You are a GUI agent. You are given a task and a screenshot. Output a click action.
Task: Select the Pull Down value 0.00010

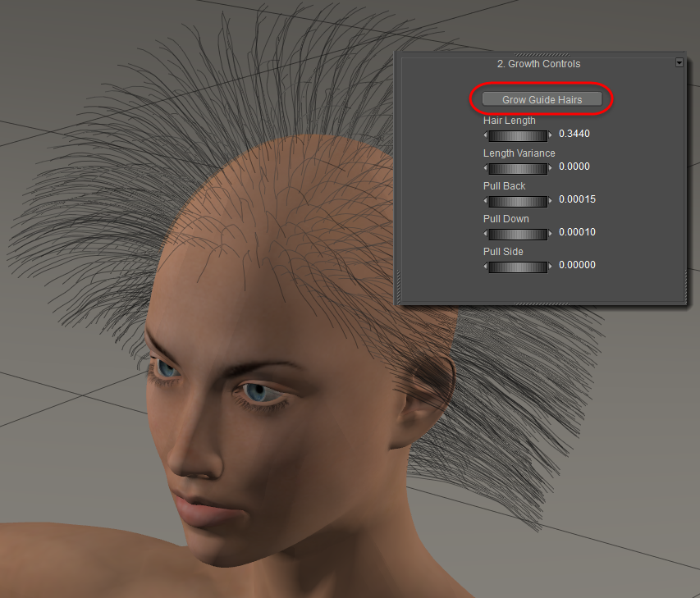point(577,232)
